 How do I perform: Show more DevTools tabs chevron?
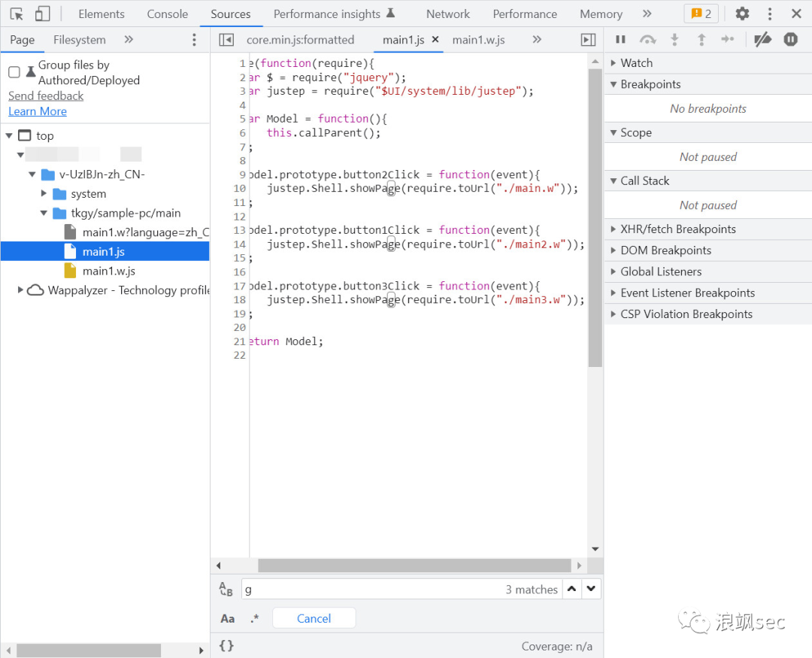point(647,14)
